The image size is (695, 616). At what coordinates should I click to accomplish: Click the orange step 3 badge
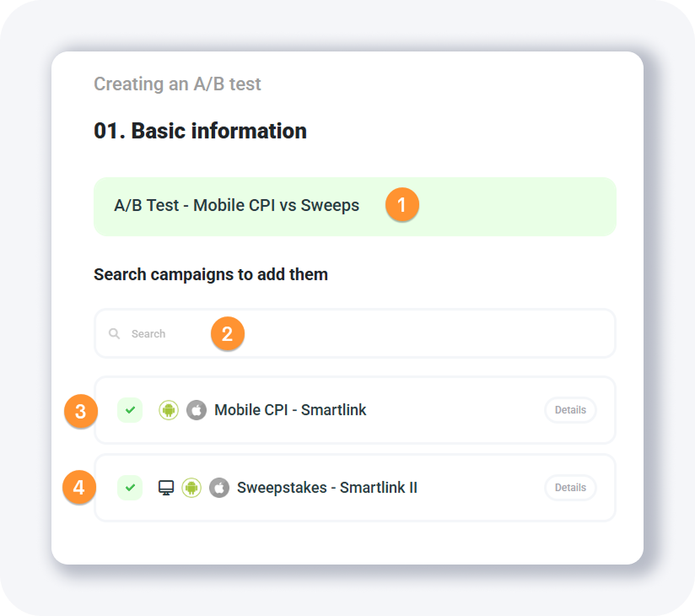pos(80,412)
